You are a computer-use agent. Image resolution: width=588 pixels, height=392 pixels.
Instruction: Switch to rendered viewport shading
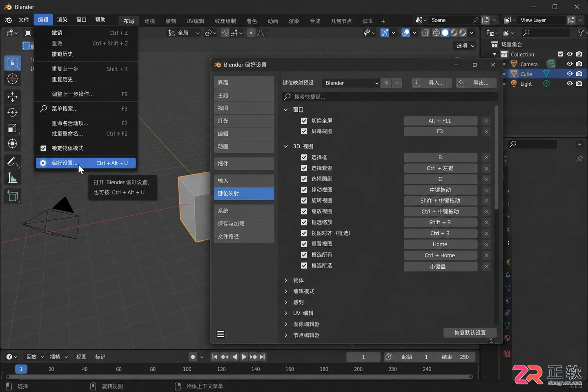(x=463, y=33)
